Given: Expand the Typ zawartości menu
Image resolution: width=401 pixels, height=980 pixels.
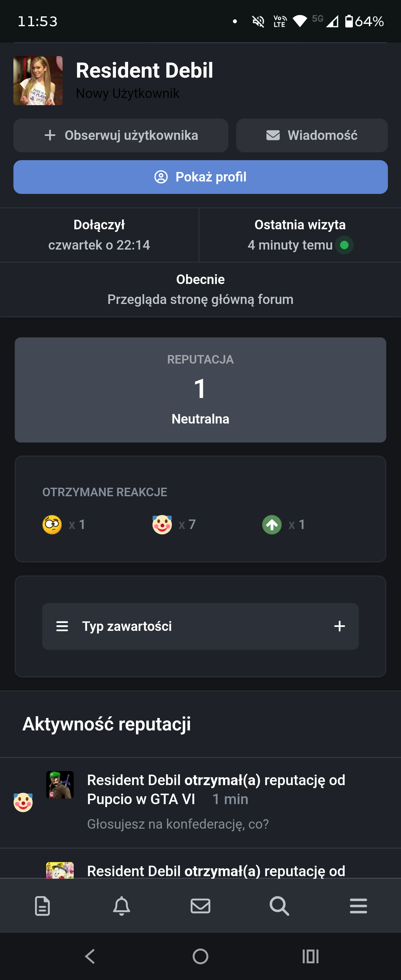Looking at the screenshot, I should (x=200, y=626).
